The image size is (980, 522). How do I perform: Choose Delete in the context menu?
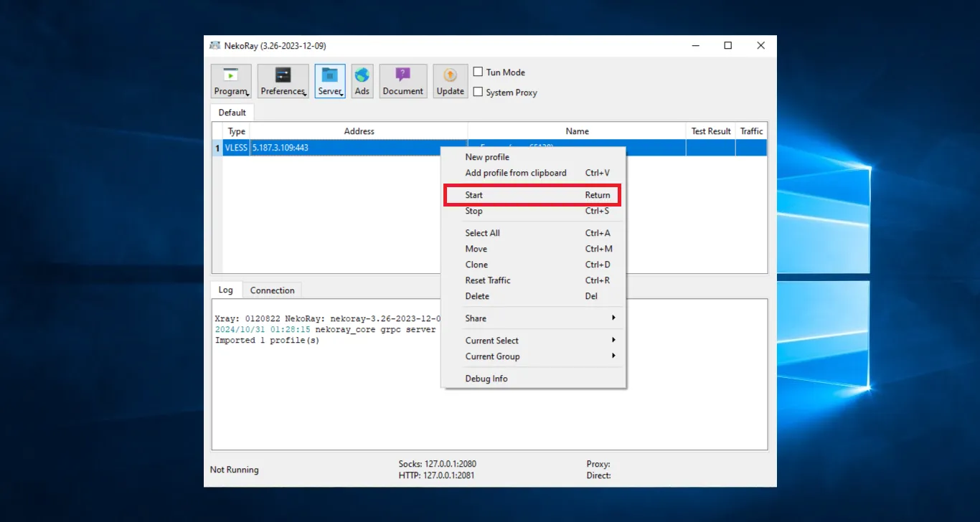[x=534, y=296]
